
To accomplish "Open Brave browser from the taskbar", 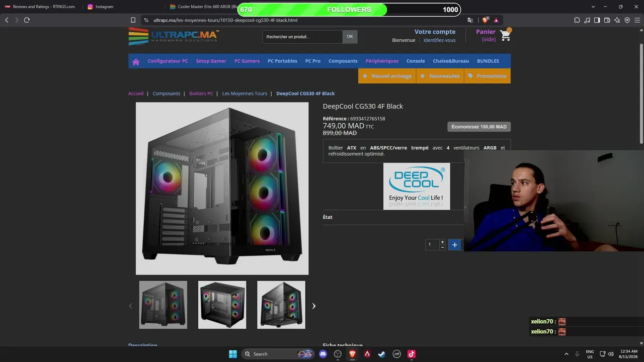I will (352, 354).
